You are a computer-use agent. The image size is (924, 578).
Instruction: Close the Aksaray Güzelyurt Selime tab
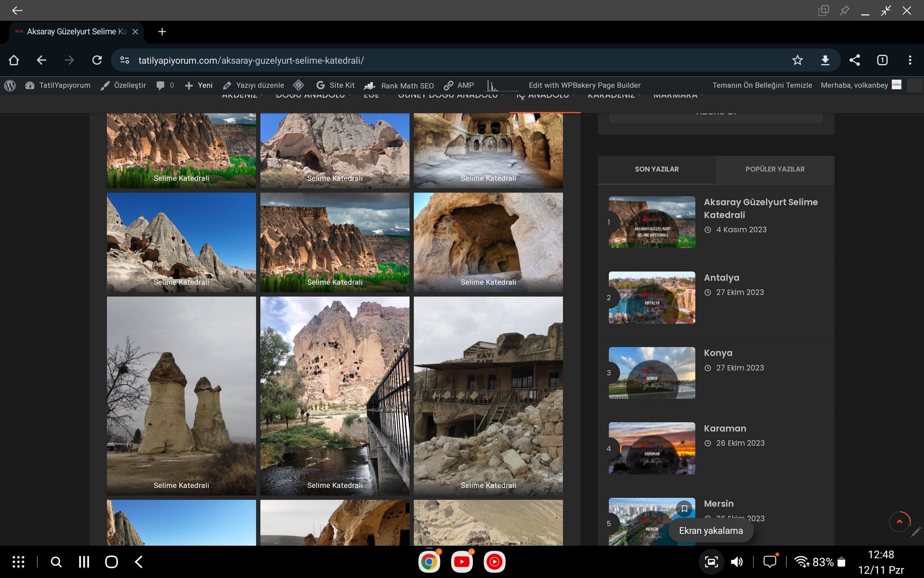point(135,32)
